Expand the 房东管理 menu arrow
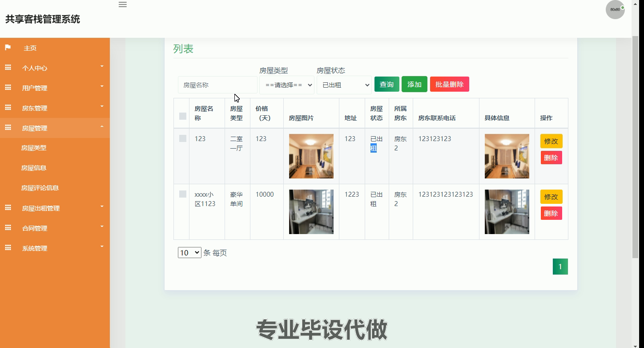The width and height of the screenshot is (644, 348). click(102, 106)
